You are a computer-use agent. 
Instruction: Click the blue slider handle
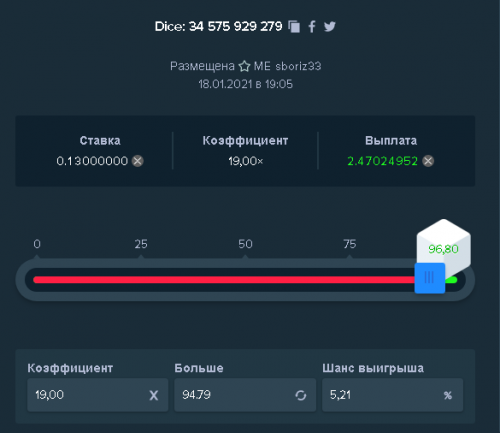tap(430, 278)
